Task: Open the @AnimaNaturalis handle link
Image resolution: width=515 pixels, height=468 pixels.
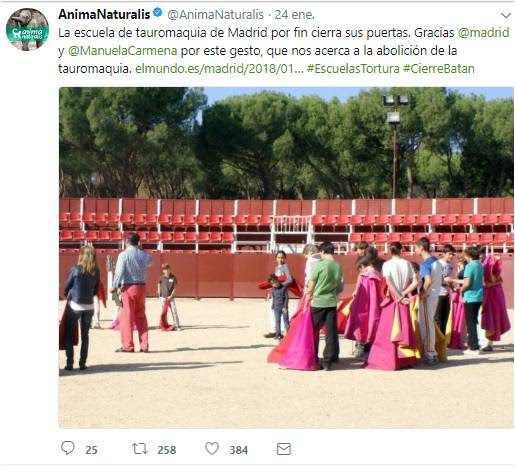Action: pos(215,15)
